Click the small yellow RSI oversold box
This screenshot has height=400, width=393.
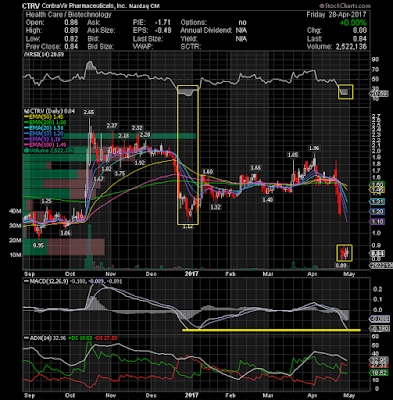click(345, 92)
